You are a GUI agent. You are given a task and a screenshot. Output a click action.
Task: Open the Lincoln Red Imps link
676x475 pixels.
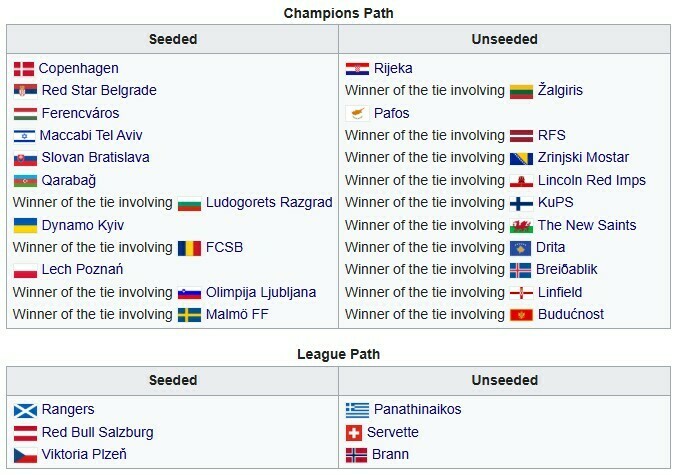[591, 181]
